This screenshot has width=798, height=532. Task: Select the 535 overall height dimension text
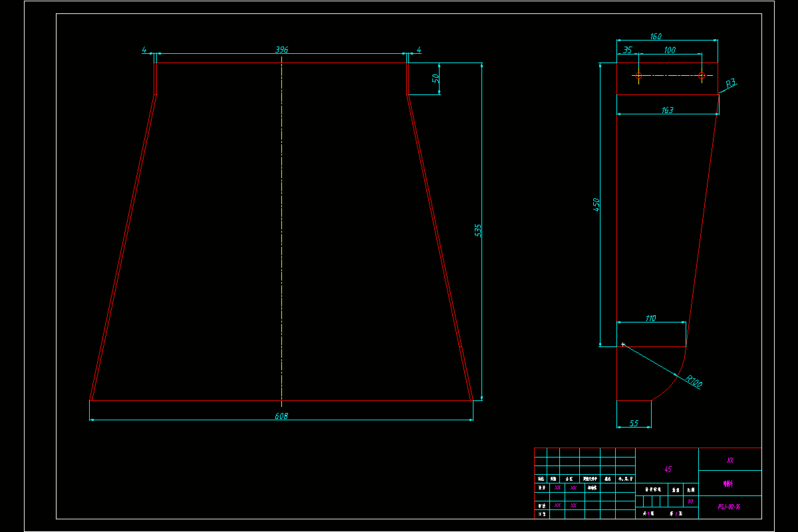(x=478, y=230)
